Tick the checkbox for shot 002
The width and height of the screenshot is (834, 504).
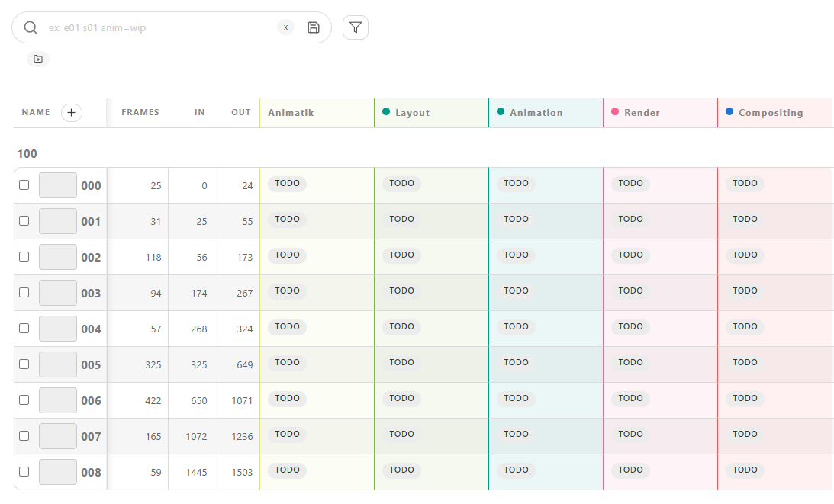(x=24, y=257)
